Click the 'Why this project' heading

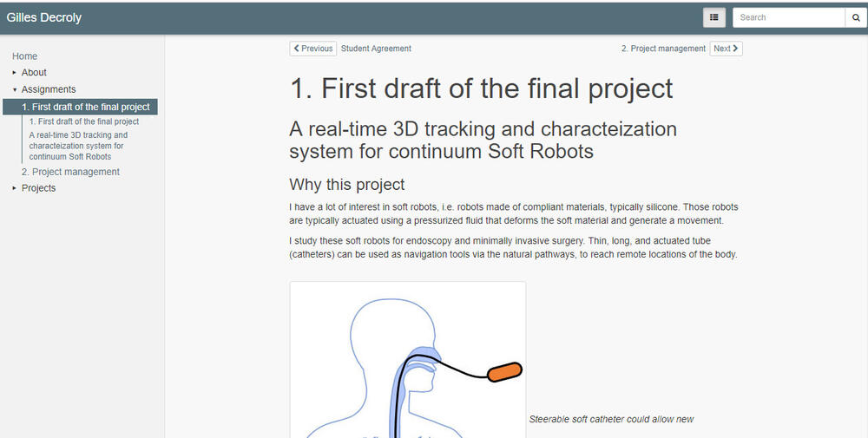point(347,184)
